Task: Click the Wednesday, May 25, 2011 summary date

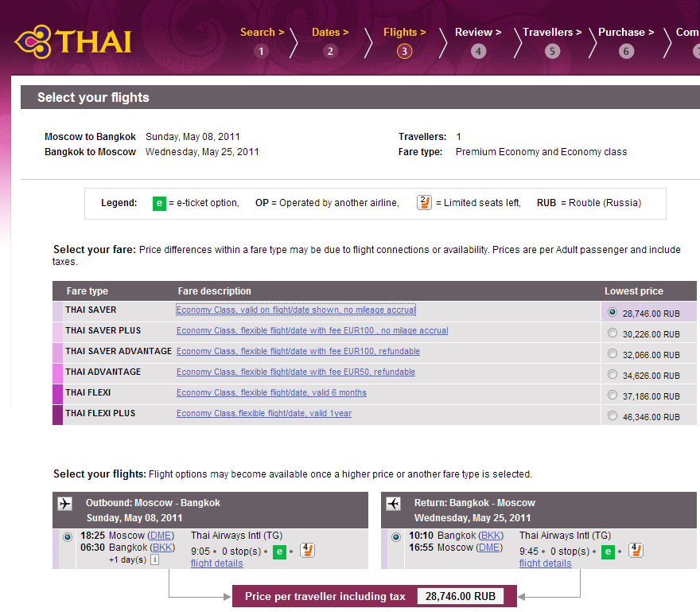Action: (x=202, y=152)
